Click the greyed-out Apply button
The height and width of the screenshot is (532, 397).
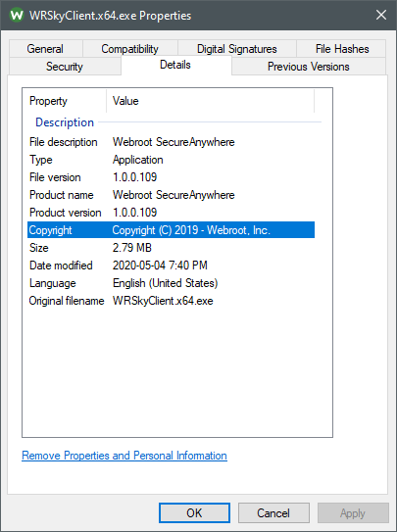coord(353,512)
